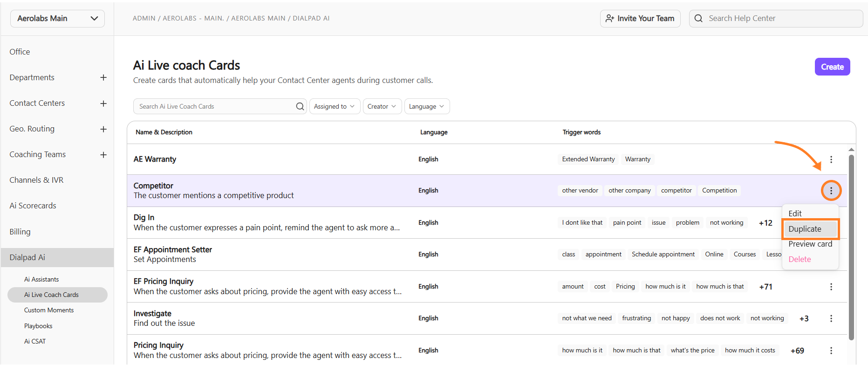Image resolution: width=868 pixels, height=365 pixels.
Task: Click the Search Help Center magnifier icon
Action: coord(698,18)
